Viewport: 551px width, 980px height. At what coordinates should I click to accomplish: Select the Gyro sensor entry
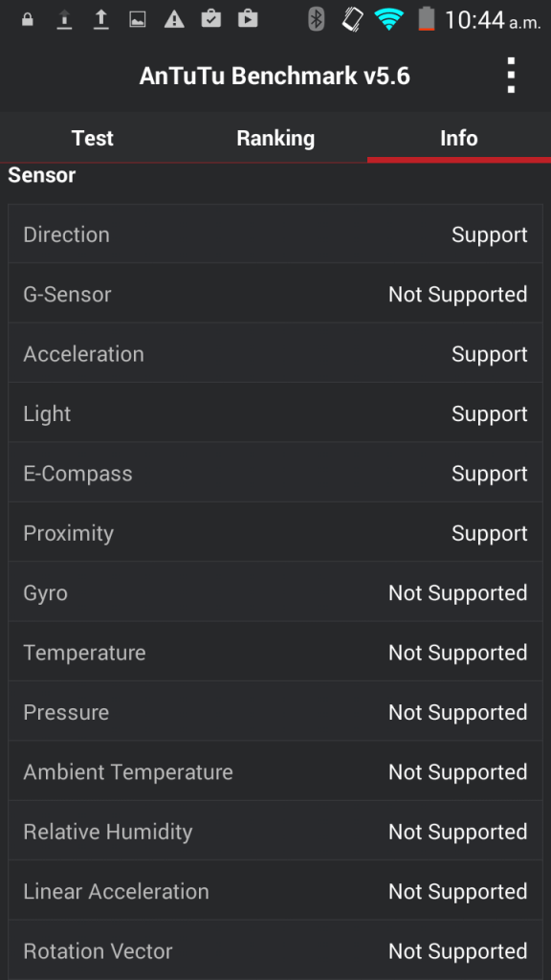pyautogui.click(x=275, y=592)
